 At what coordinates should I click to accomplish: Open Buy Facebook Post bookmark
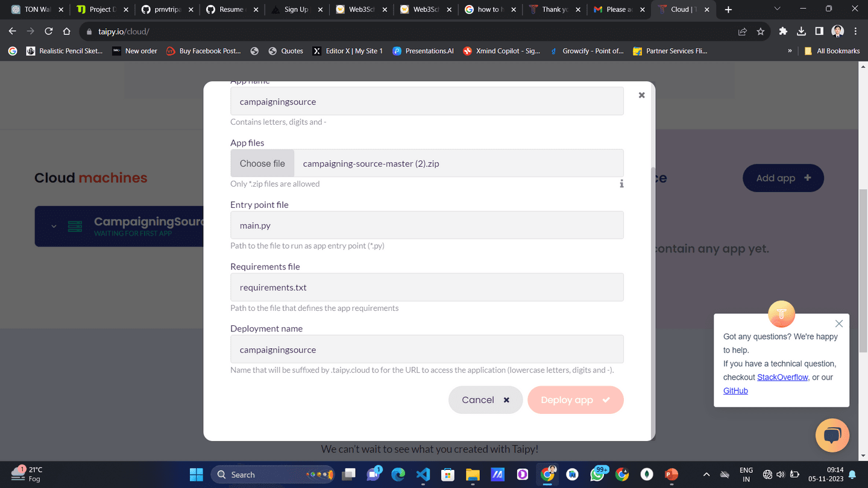coord(204,51)
